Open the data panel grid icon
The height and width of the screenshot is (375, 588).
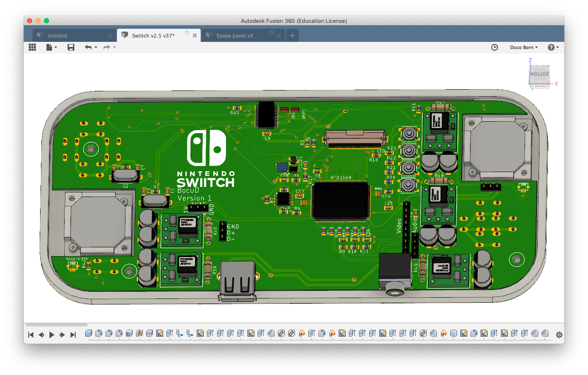click(x=33, y=47)
